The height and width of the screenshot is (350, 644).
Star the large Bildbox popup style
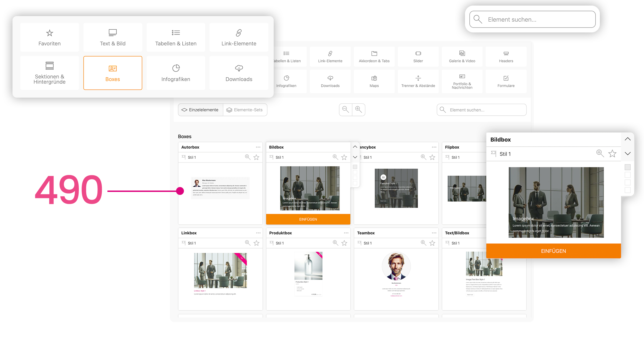612,154
